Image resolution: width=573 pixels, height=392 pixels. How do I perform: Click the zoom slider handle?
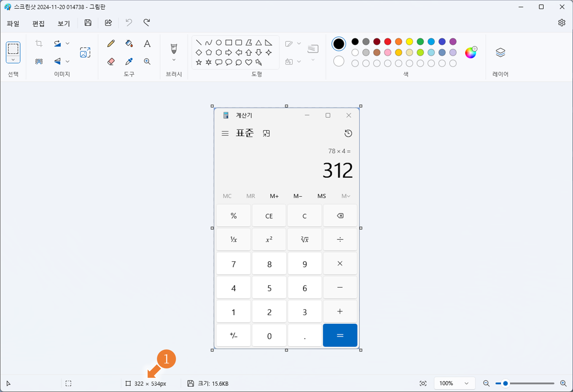pyautogui.click(x=505, y=384)
